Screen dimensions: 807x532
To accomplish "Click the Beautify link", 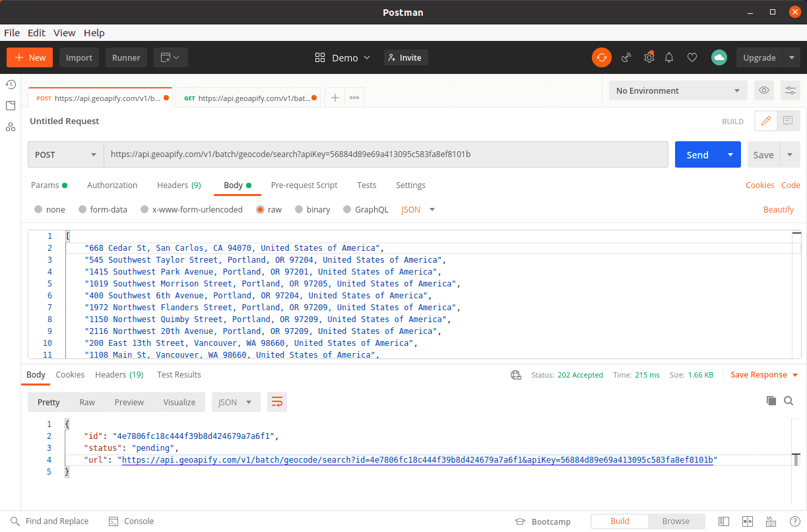I will pos(779,209).
